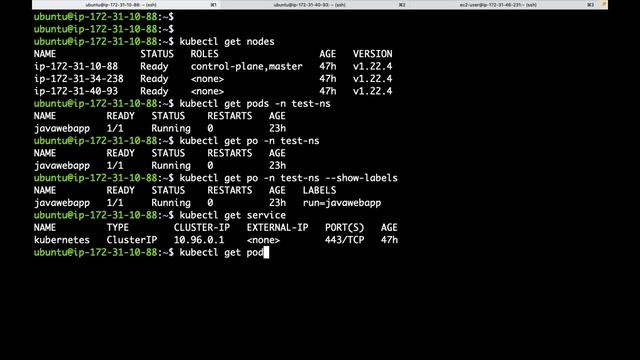The image size is (640, 360).
Task: Click node name ip-172-31-34-238
Action: pyautogui.click(x=79, y=79)
